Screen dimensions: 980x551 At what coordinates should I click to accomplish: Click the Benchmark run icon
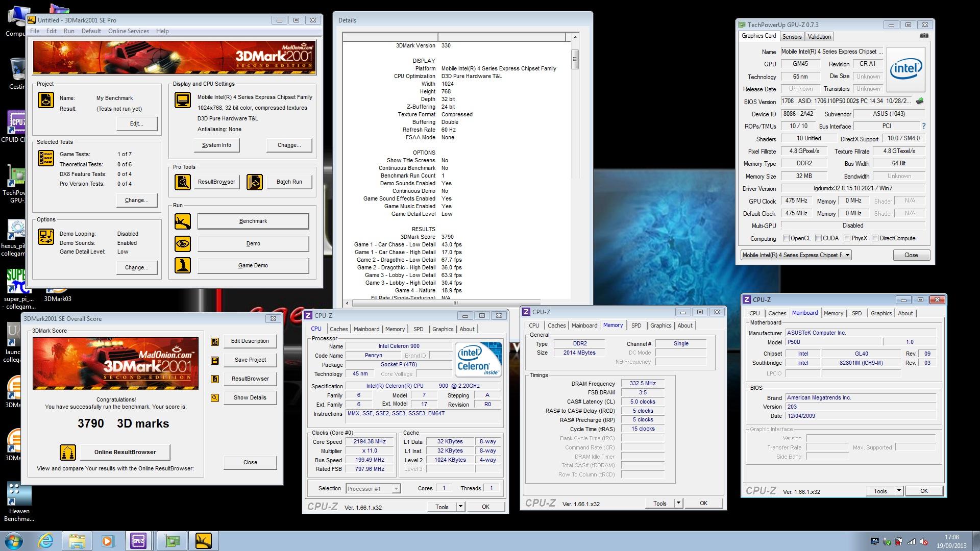point(182,221)
